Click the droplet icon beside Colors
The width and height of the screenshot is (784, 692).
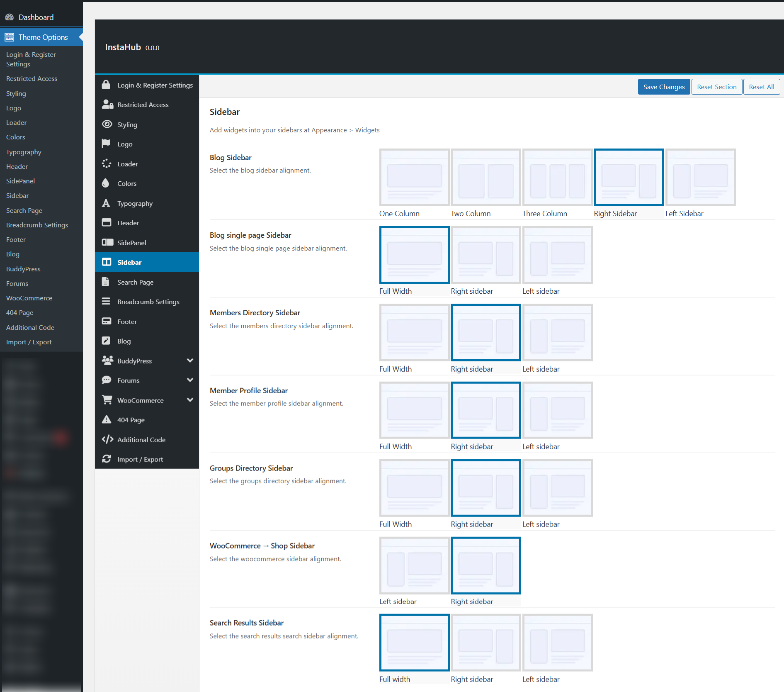pyautogui.click(x=106, y=183)
